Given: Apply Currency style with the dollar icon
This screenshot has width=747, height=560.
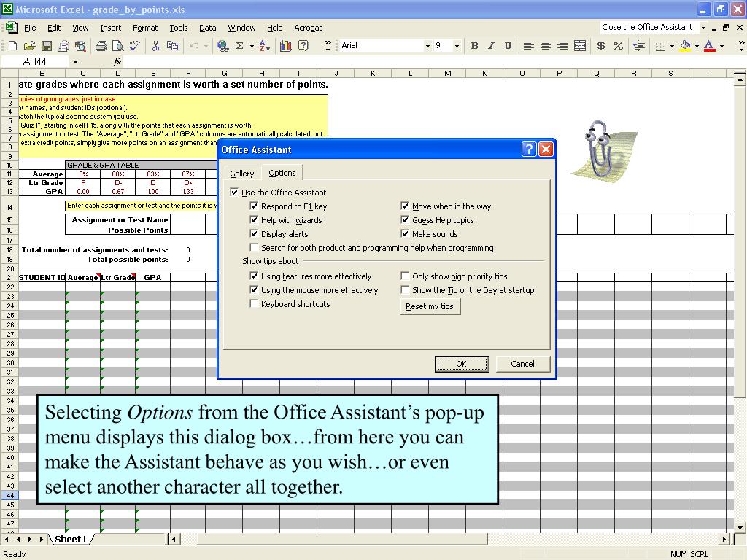Looking at the screenshot, I should [601, 46].
